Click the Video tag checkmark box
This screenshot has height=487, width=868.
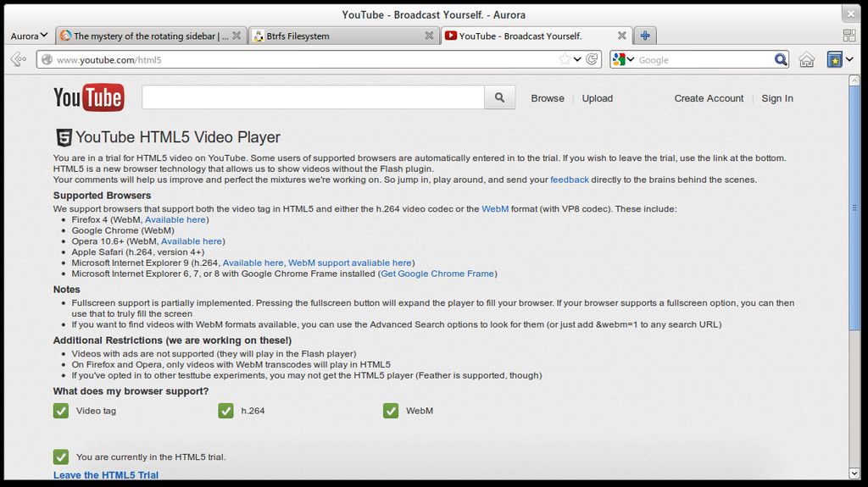[x=61, y=411]
